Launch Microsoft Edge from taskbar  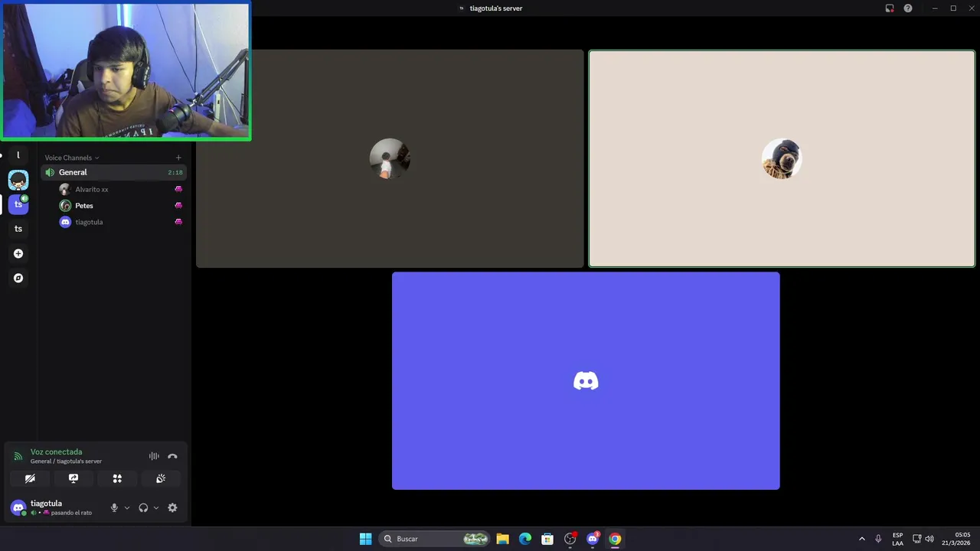525,539
